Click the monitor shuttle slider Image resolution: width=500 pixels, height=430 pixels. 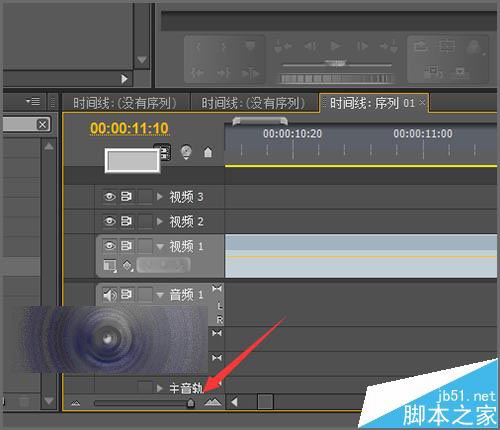(x=337, y=63)
